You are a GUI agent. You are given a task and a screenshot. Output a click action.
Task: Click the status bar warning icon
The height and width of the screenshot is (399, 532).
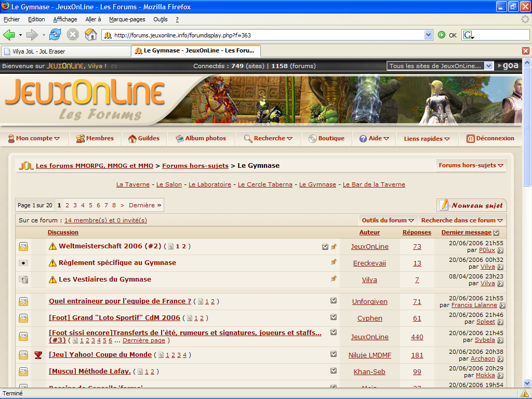525,394
